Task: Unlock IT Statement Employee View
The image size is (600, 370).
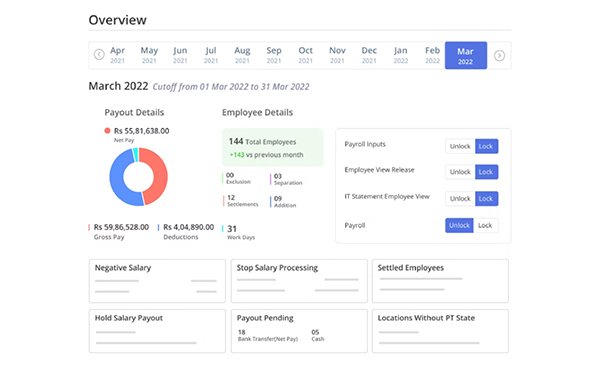Action: pyautogui.click(x=460, y=199)
